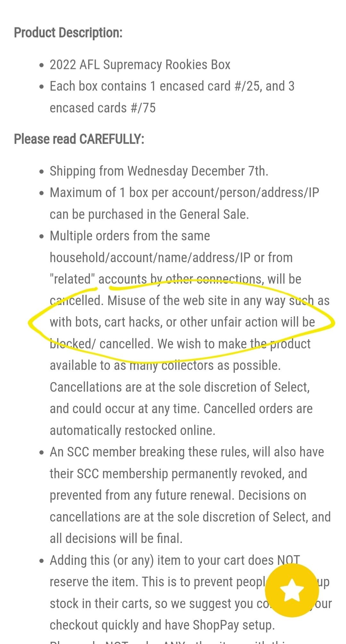The width and height of the screenshot is (346, 644).
Task: Select the Shipping from Wednesday December 7th text
Action: click(159, 171)
